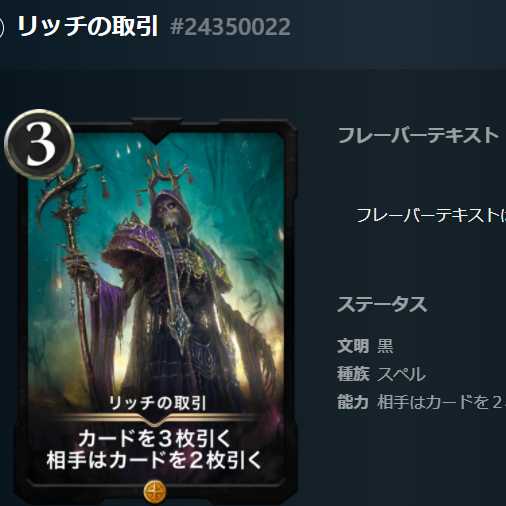
Task: Click card ID #24350022
Action: (230, 27)
